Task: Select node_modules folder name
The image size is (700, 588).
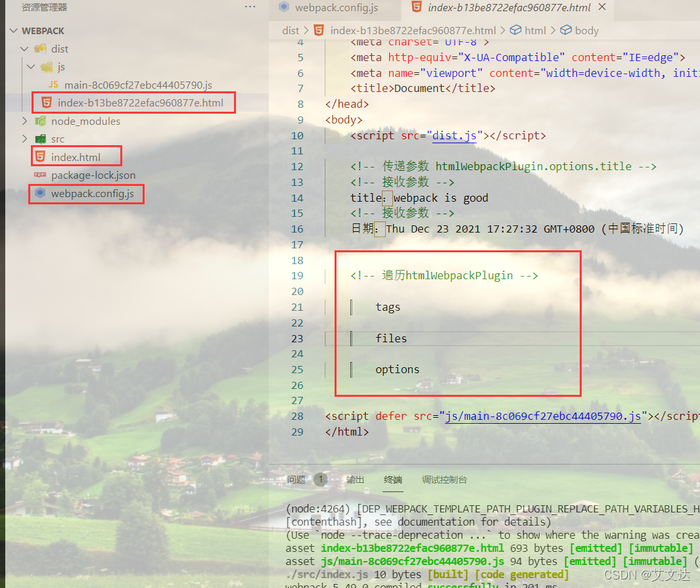Action: pos(85,122)
